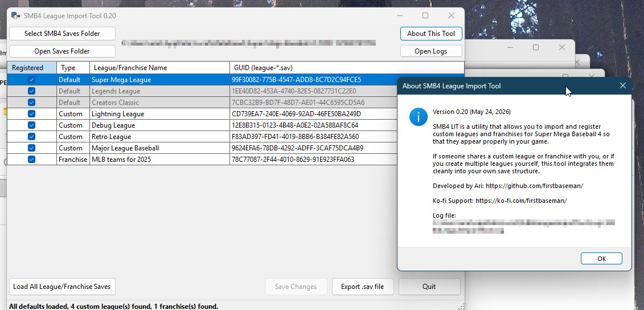The image size is (644, 310).
Task: Click GUID 99F30082-775B-4547-ADD8-8C7D2C94FCE5
Action: point(296,80)
